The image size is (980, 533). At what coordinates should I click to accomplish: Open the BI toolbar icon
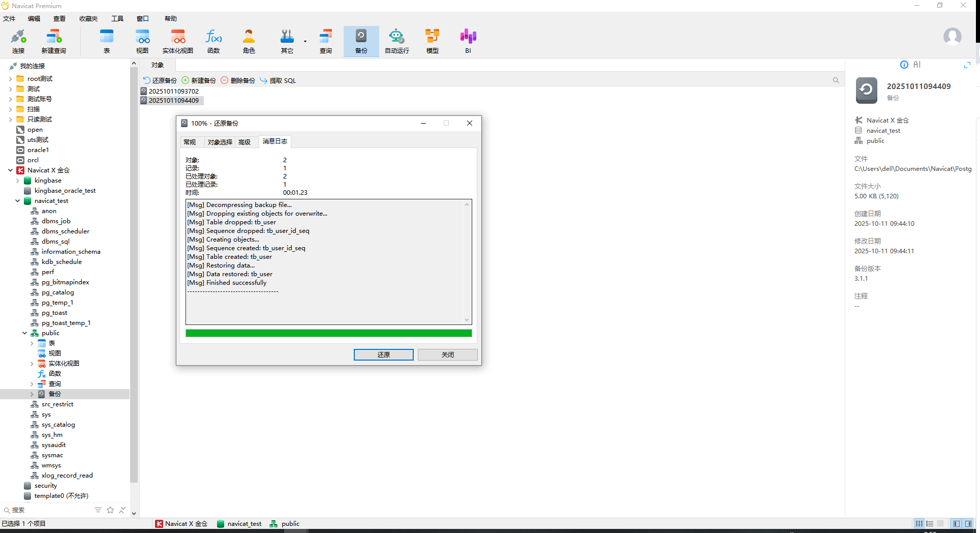[468, 41]
